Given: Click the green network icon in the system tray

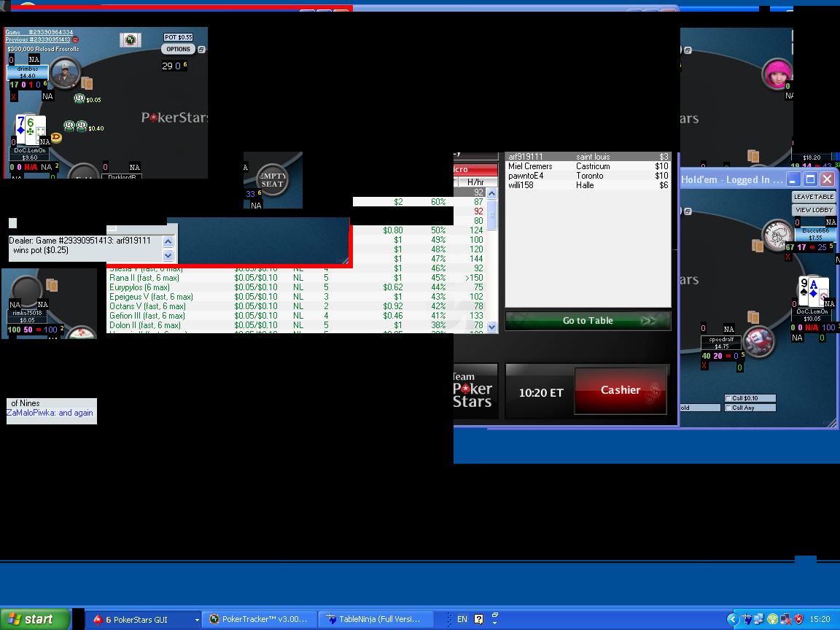Looking at the screenshot, I should coord(772,619).
